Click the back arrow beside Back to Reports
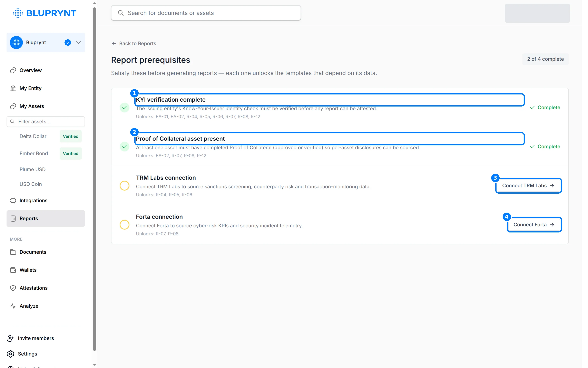The height and width of the screenshot is (368, 588). point(114,44)
